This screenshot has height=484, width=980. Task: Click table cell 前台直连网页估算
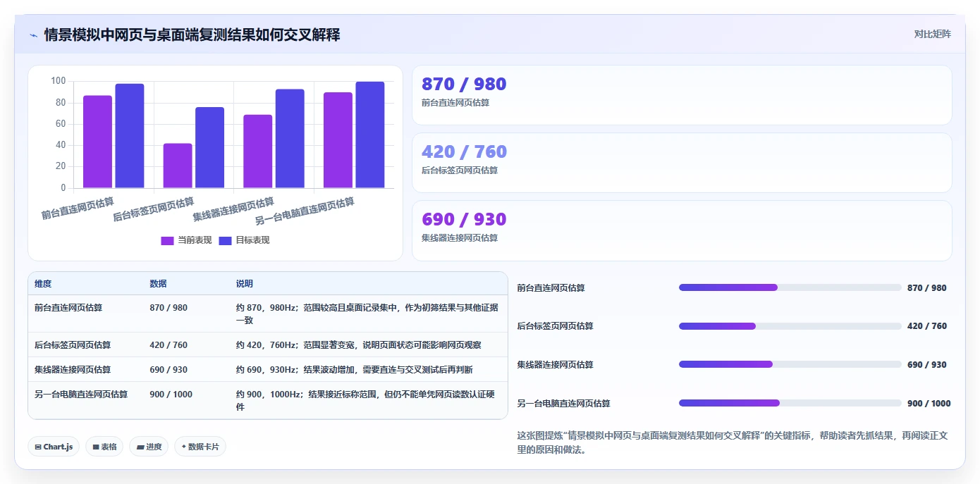[x=68, y=308]
